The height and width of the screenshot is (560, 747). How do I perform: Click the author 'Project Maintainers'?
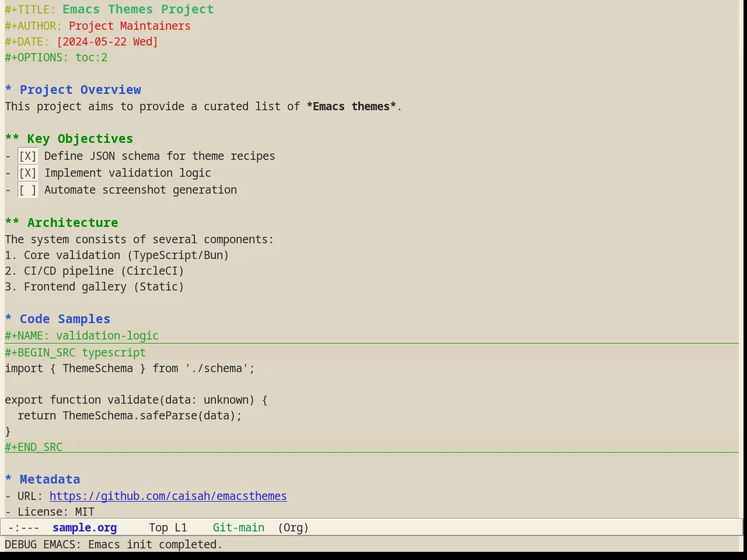coord(130,26)
